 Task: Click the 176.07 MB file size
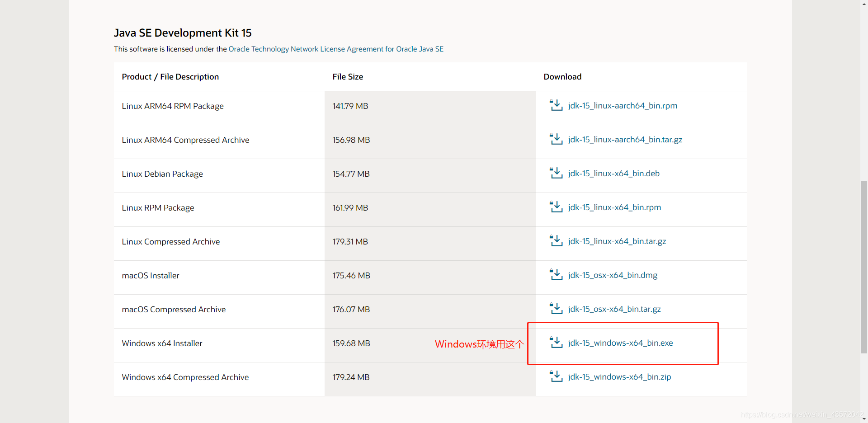click(x=351, y=310)
